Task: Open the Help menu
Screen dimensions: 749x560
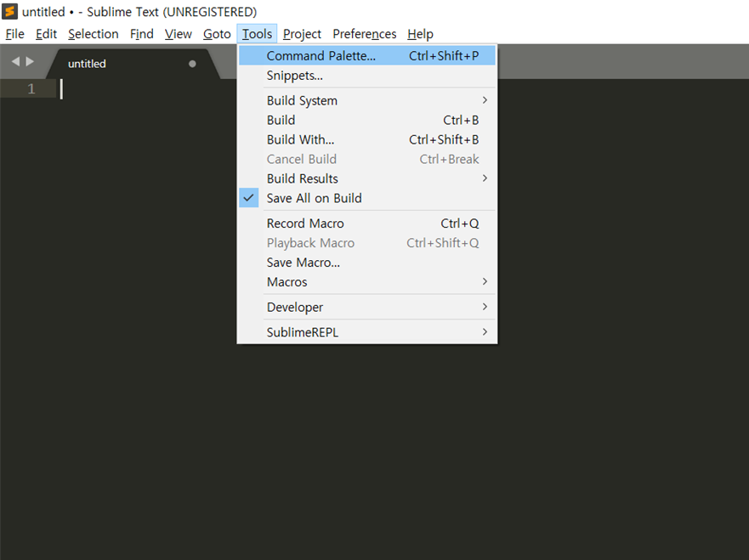Action: pos(420,34)
